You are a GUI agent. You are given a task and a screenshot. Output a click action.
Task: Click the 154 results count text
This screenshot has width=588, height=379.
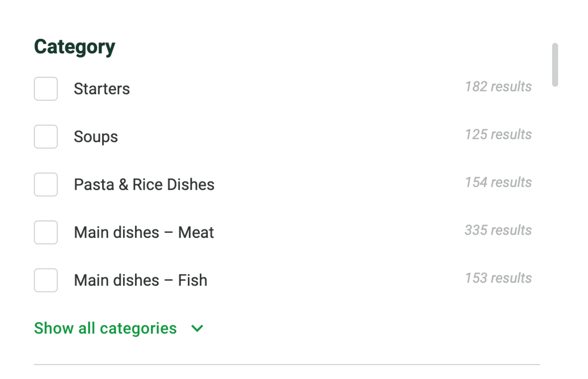(498, 182)
